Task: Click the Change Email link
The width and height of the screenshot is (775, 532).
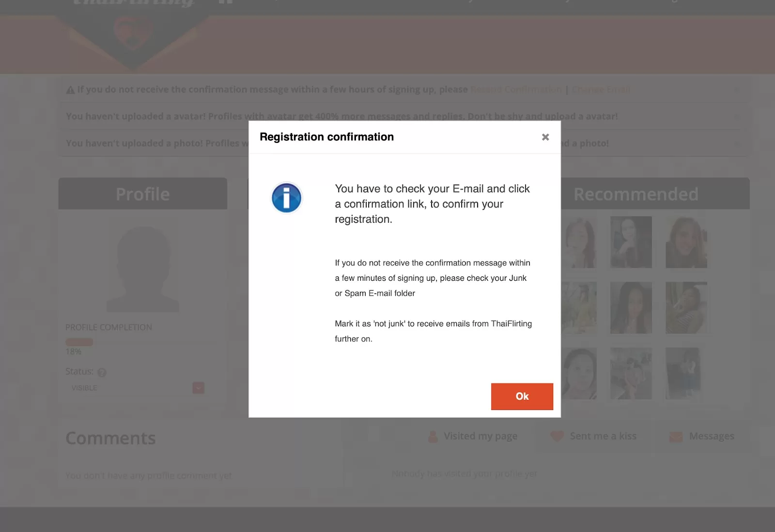Action: (x=601, y=90)
